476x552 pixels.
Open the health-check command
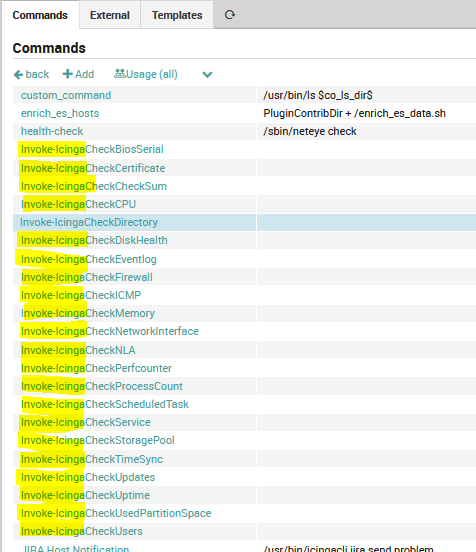(x=52, y=131)
